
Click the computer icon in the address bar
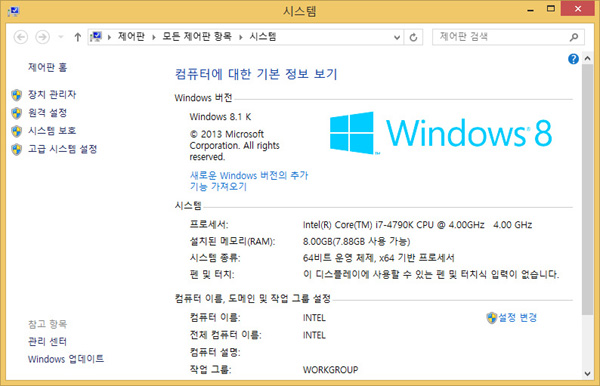point(96,37)
